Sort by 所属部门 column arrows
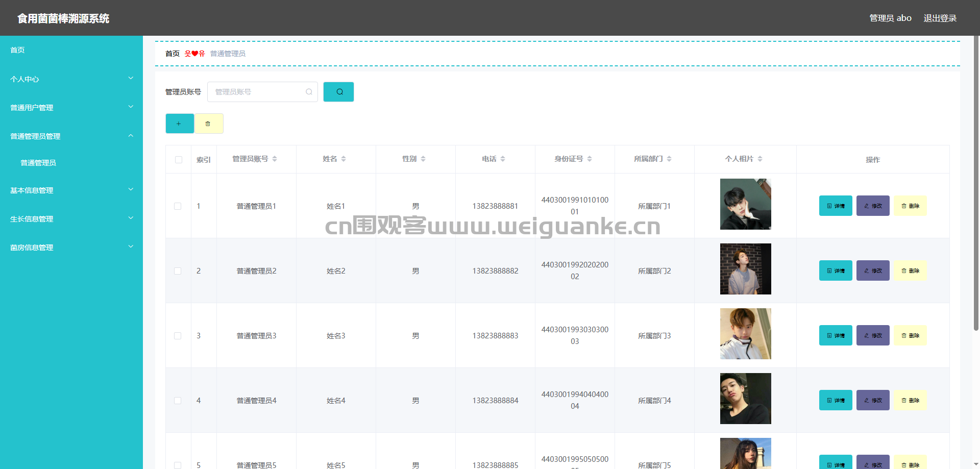 tap(669, 159)
